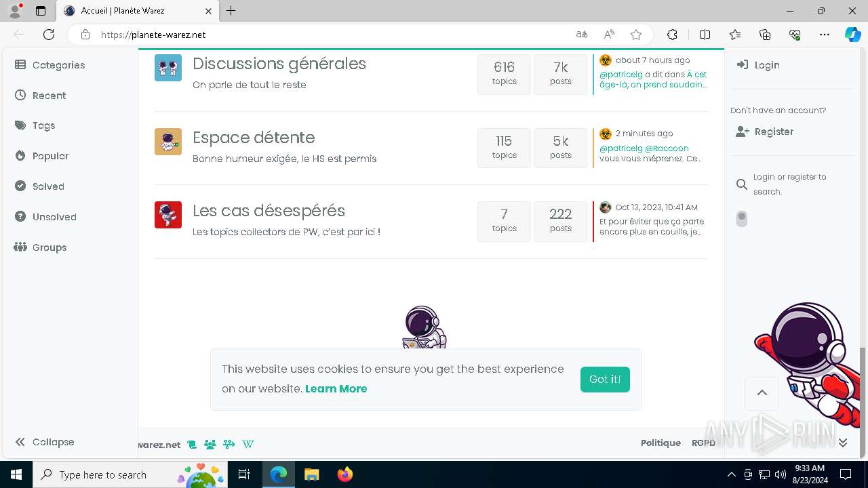This screenshot has width=868, height=488.
Task: Click the 7k posts counter
Action: coord(560,74)
